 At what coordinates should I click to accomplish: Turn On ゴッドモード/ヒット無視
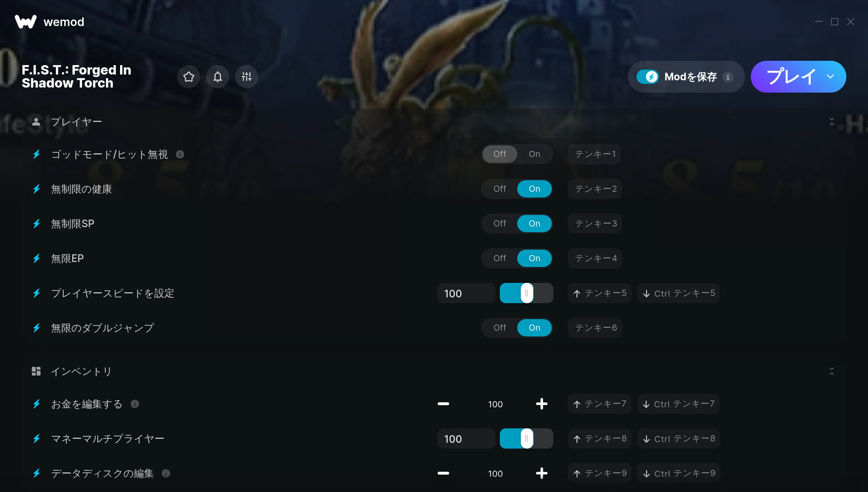point(534,154)
